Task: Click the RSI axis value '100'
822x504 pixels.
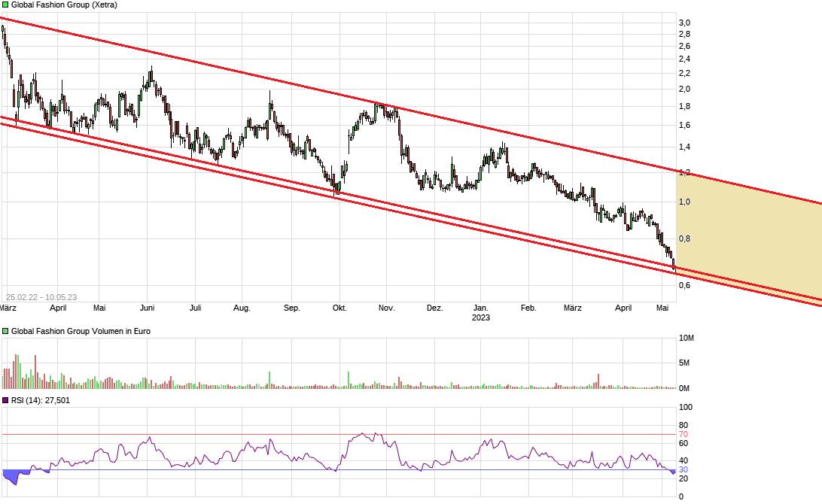Action: coord(686,407)
